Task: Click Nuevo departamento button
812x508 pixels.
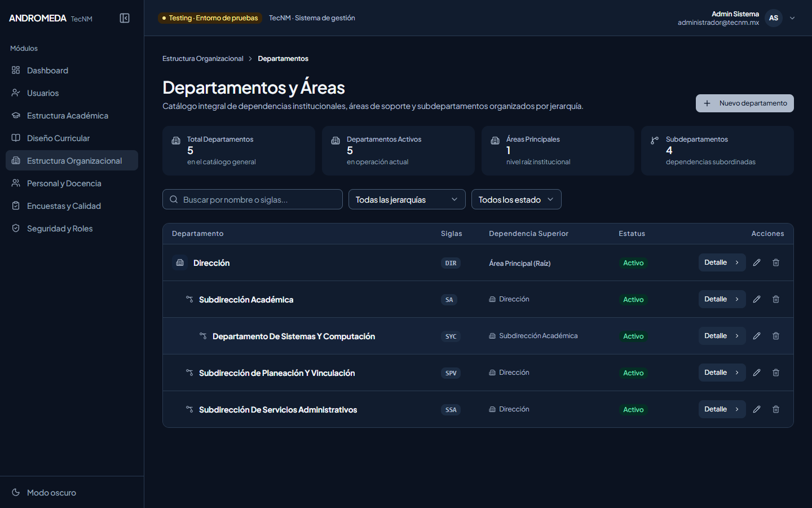Action: [745, 103]
